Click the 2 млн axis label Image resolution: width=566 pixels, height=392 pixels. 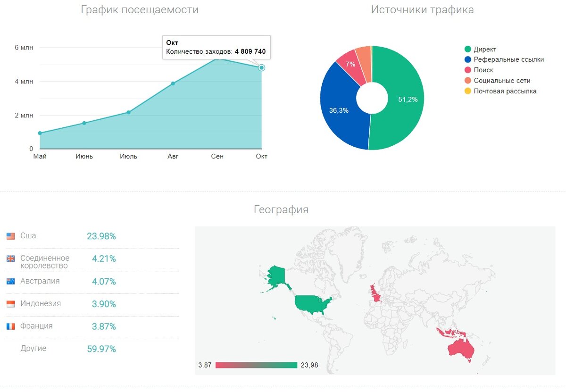(24, 115)
